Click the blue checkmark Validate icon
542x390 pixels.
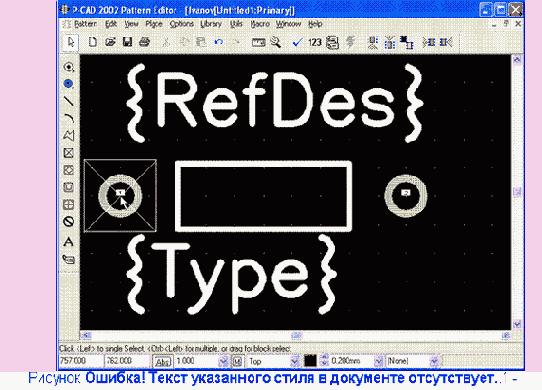point(297,43)
